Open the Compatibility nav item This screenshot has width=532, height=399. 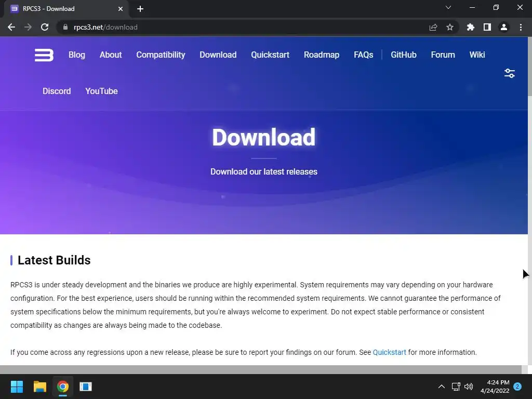point(161,55)
